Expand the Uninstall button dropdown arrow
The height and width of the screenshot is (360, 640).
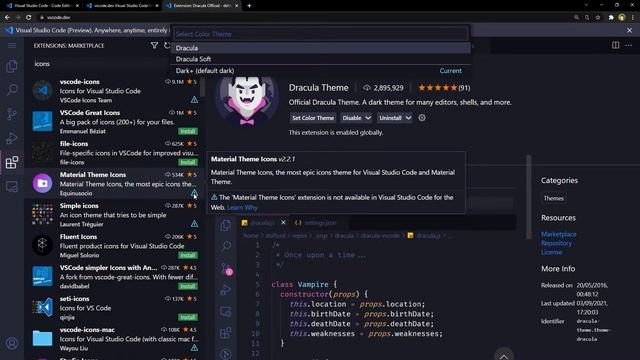pyautogui.click(x=408, y=118)
